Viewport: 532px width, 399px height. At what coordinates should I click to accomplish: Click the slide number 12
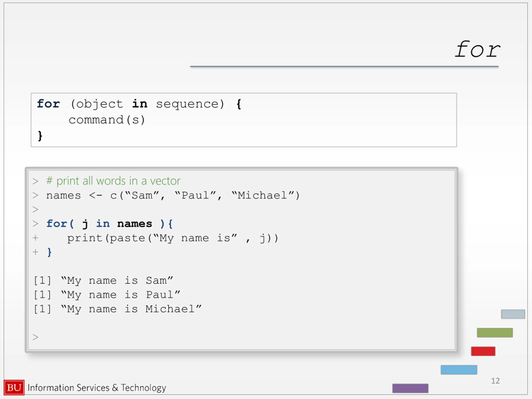[495, 381]
